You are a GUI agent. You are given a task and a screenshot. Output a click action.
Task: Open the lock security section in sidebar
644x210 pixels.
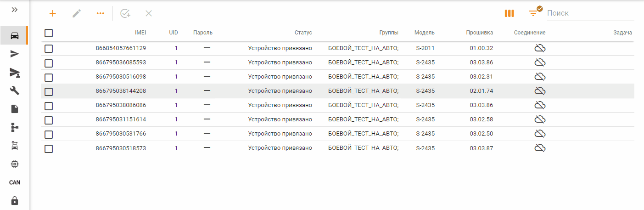[x=15, y=201]
